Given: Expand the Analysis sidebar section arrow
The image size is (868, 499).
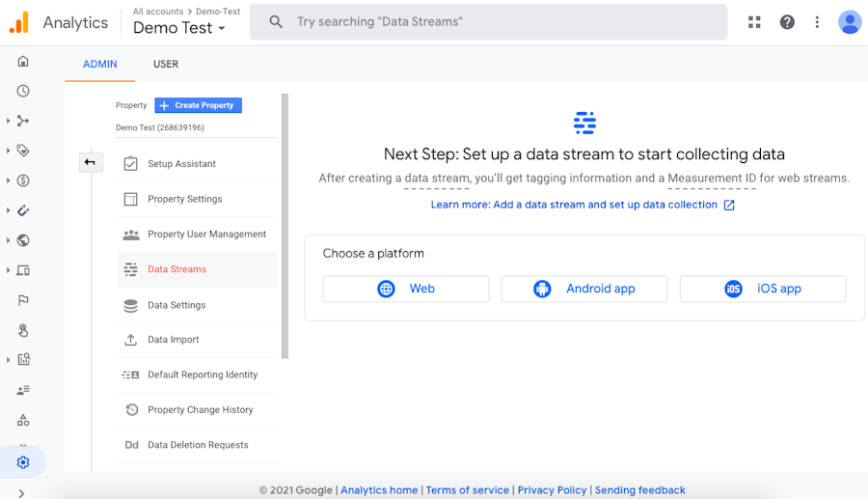Looking at the screenshot, I should click(x=8, y=360).
